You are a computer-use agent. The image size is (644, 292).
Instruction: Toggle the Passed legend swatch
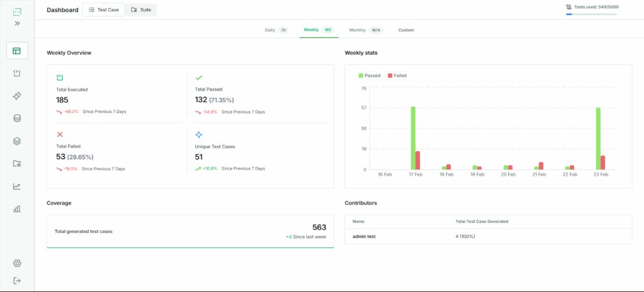[x=361, y=75]
